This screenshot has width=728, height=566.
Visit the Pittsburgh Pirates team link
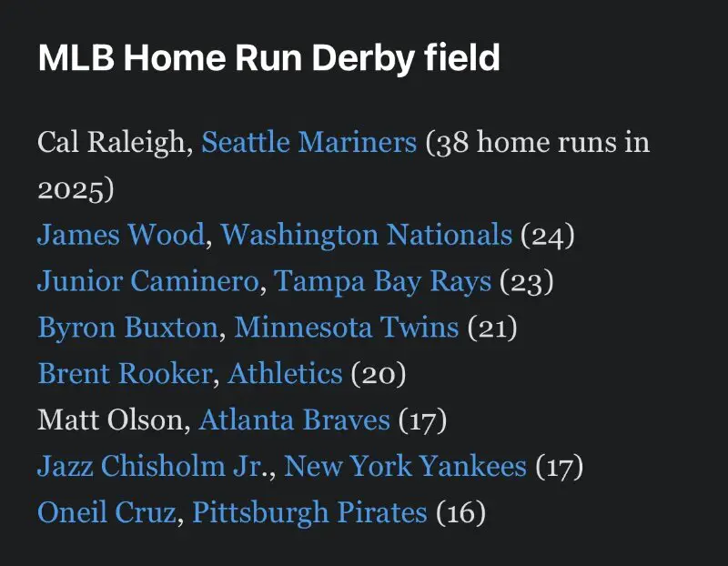(x=309, y=513)
